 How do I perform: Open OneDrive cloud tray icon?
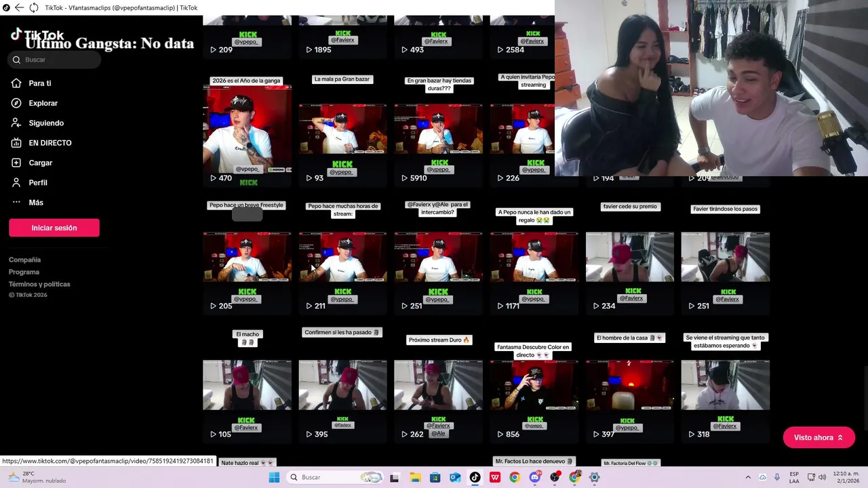pyautogui.click(x=763, y=477)
